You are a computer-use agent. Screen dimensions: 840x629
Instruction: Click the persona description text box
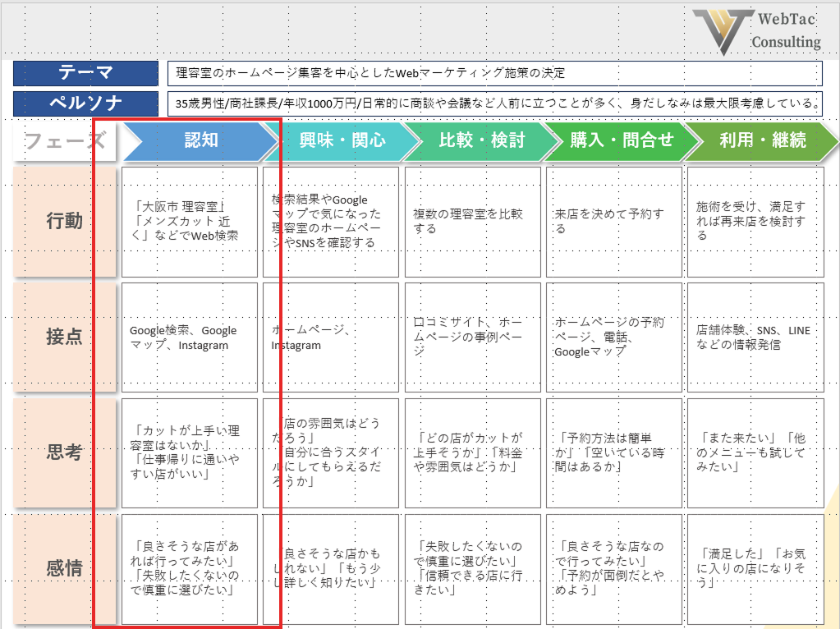(x=494, y=103)
